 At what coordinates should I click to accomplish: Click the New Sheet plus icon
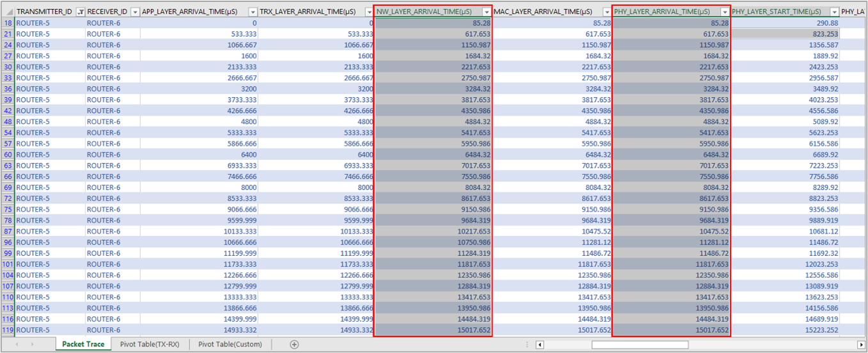point(294,345)
